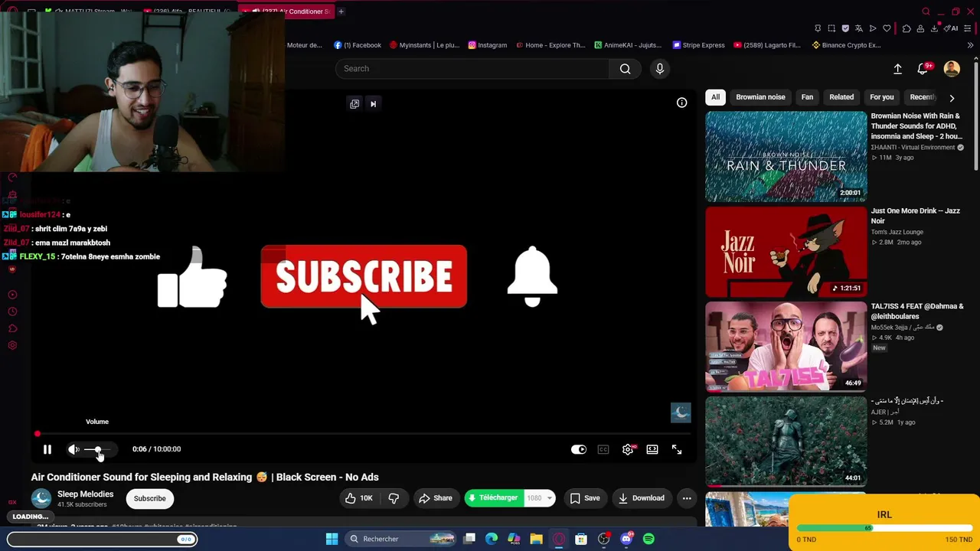Screen dimensions: 980x551
Task: Open the browser main menu icon
Action: pos(969,28)
